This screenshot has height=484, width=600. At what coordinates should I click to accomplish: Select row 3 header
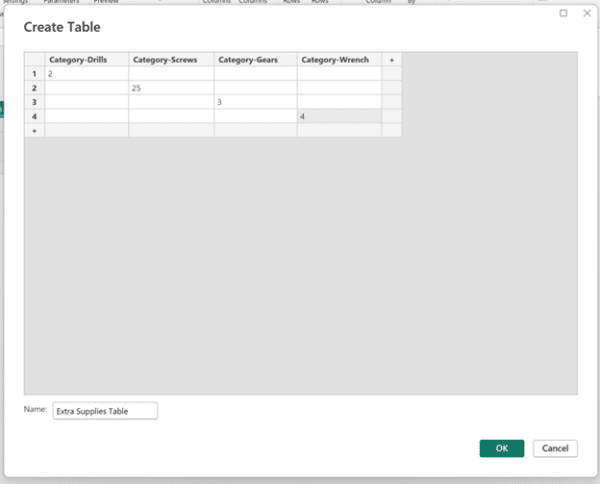click(34, 102)
